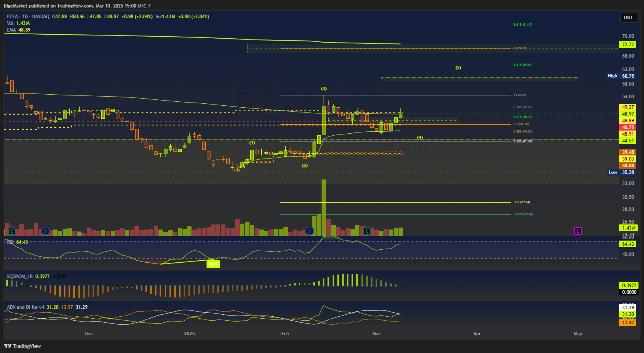The height and width of the screenshot is (353, 644).
Task: Click the tall green volume spike bar
Action: tap(324, 207)
